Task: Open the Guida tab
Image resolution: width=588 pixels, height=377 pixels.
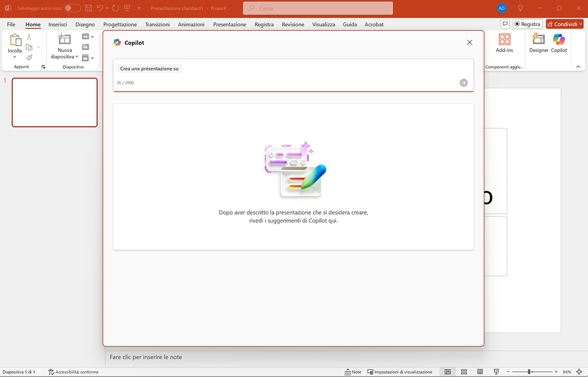Action: 350,25
